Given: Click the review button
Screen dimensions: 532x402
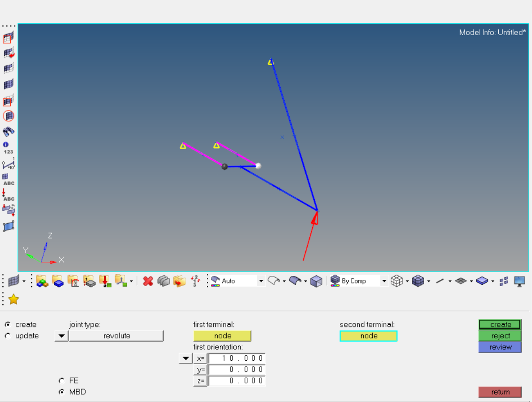Looking at the screenshot, I should pos(500,347).
